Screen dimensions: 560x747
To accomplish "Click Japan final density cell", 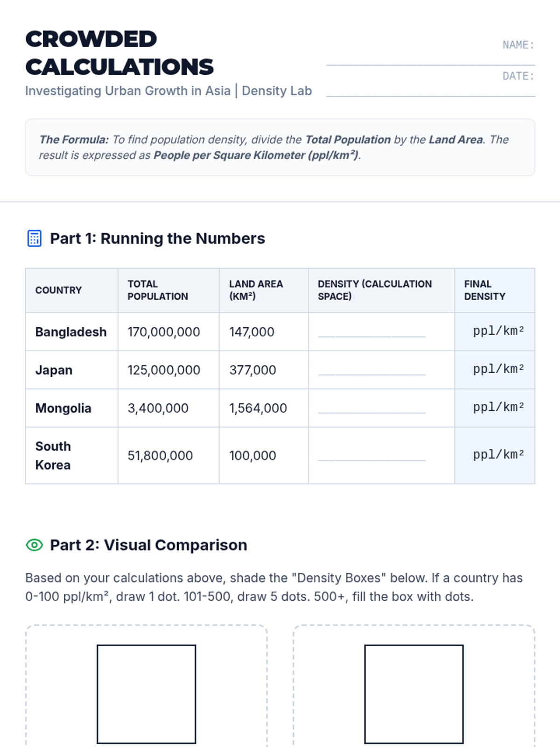I will coord(495,370).
